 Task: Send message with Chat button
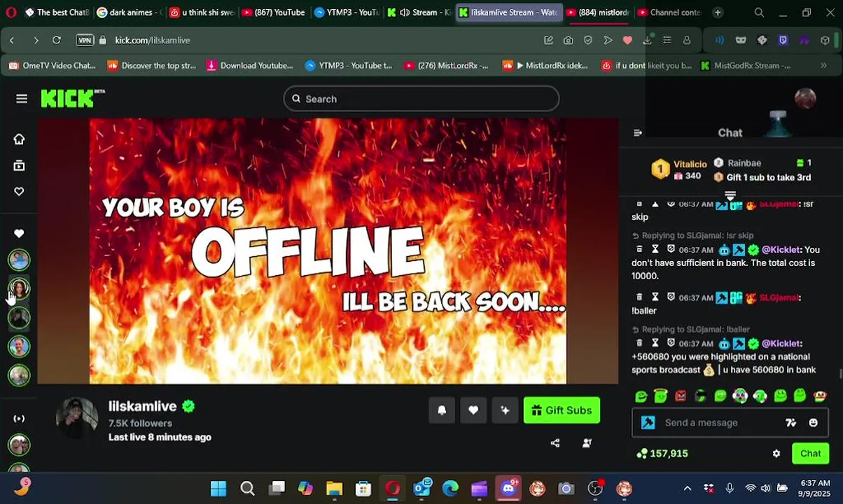tap(811, 454)
